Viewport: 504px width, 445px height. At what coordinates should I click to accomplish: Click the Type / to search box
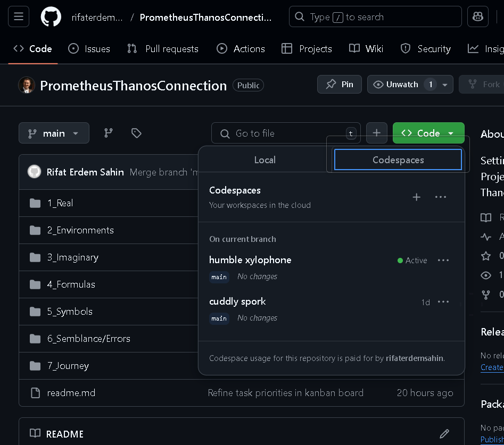[375, 16]
